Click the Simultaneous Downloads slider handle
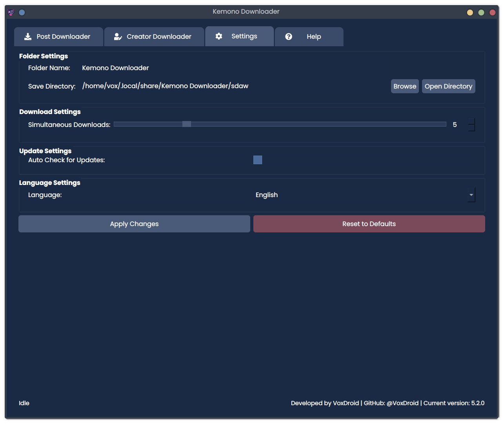This screenshot has width=504, height=424. tap(186, 124)
